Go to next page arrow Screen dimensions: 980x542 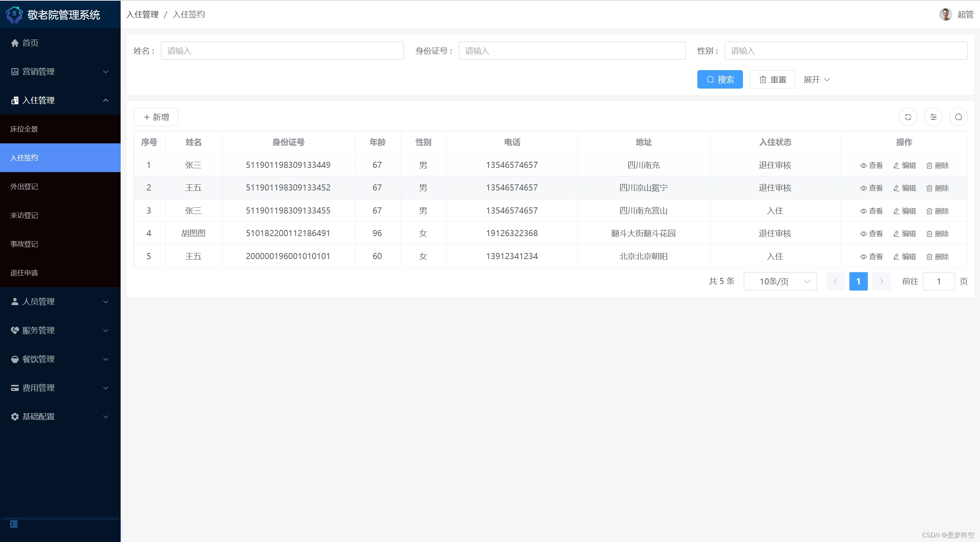click(881, 281)
